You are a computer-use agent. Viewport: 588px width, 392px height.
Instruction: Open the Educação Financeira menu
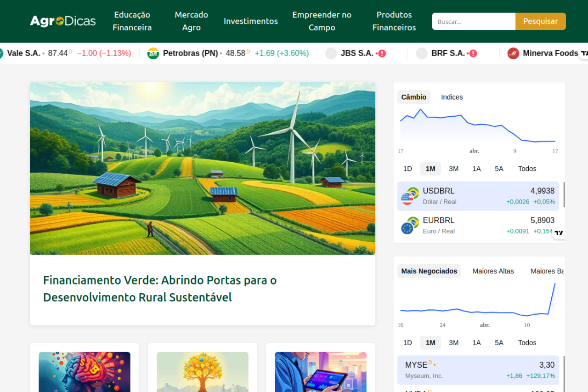(x=132, y=21)
